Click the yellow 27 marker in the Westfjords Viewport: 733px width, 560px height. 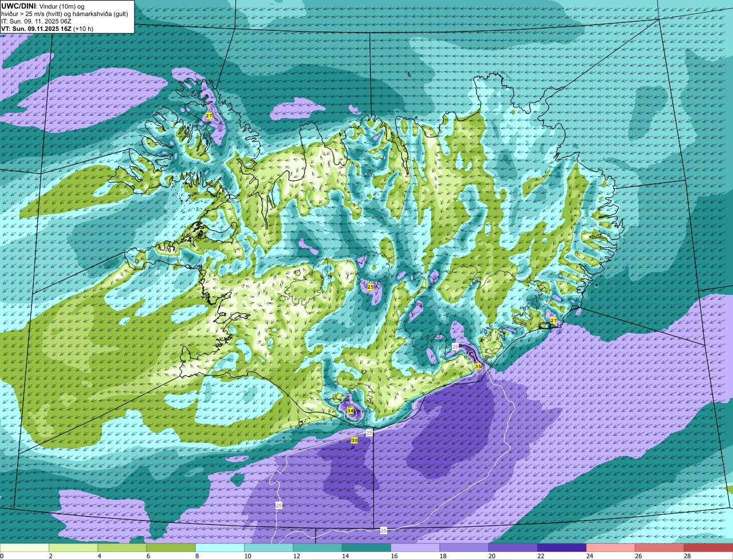click(209, 116)
